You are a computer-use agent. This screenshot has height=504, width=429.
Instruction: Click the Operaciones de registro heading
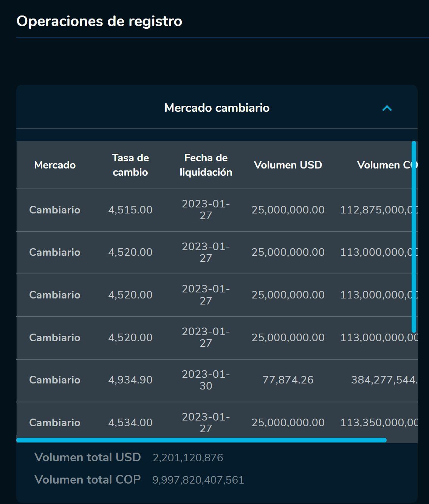[99, 22]
